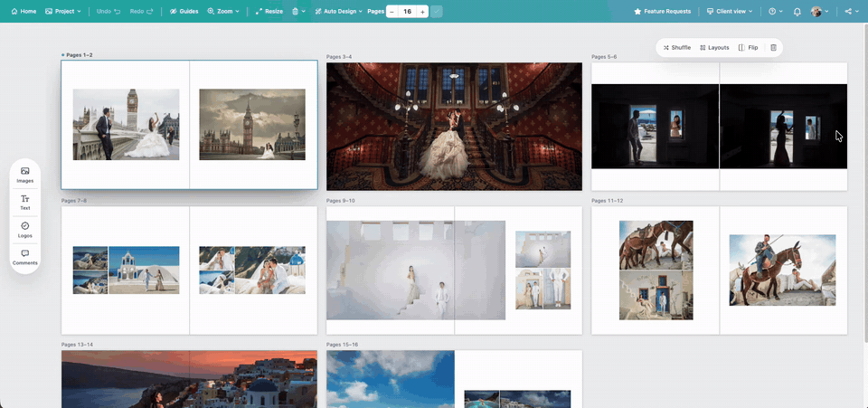868x408 pixels.
Task: Expand the chevron beside the share icon
Action: [857, 11]
